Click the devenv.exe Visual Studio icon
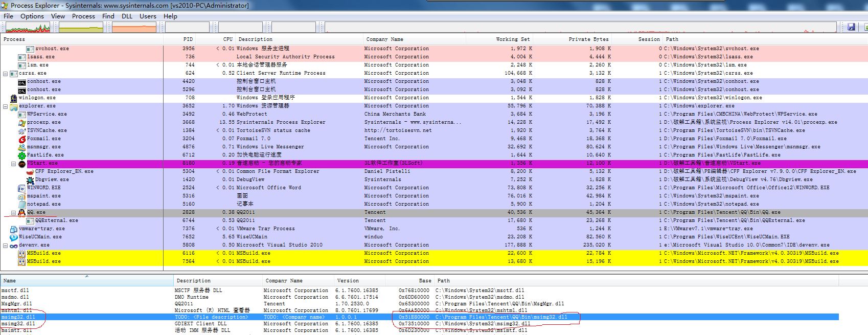 point(14,245)
